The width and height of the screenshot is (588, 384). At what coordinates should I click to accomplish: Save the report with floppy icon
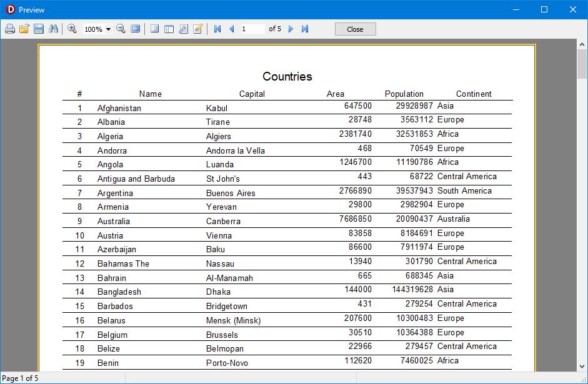tap(39, 29)
